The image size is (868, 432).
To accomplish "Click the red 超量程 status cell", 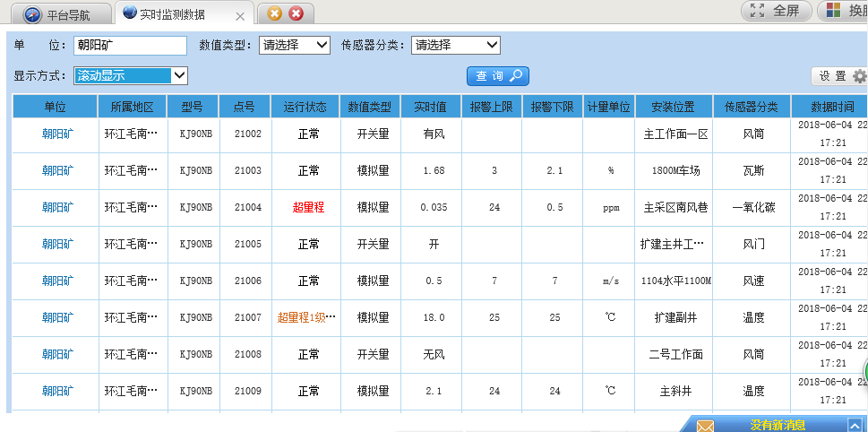I will click(x=308, y=207).
